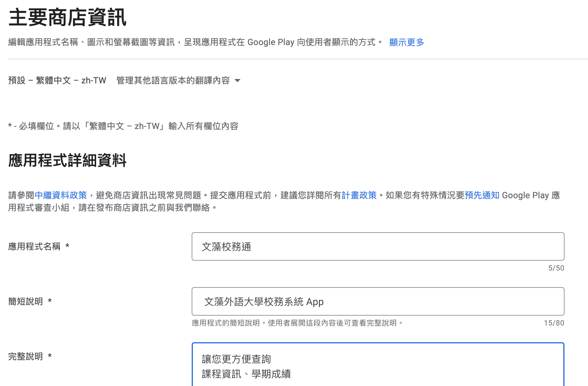Click the 必填欄位 required-fields note
The width and height of the screenshot is (588, 386).
123,126
